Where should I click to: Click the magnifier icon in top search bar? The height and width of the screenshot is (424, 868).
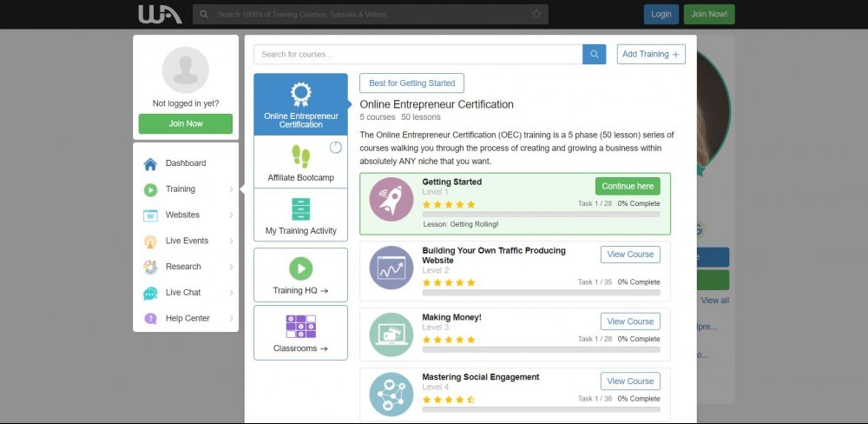click(204, 15)
